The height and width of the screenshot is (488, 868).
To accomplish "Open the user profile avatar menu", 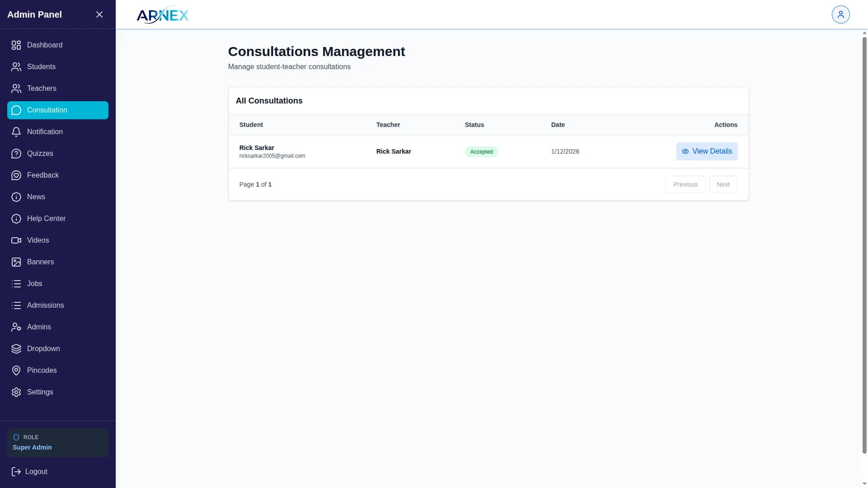I will (x=840, y=14).
